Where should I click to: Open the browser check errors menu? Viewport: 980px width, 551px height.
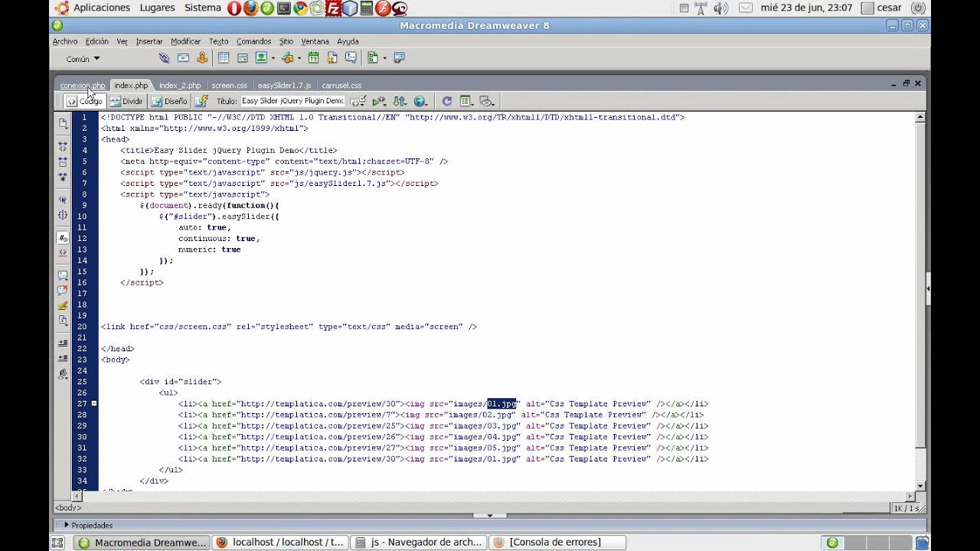coord(358,101)
